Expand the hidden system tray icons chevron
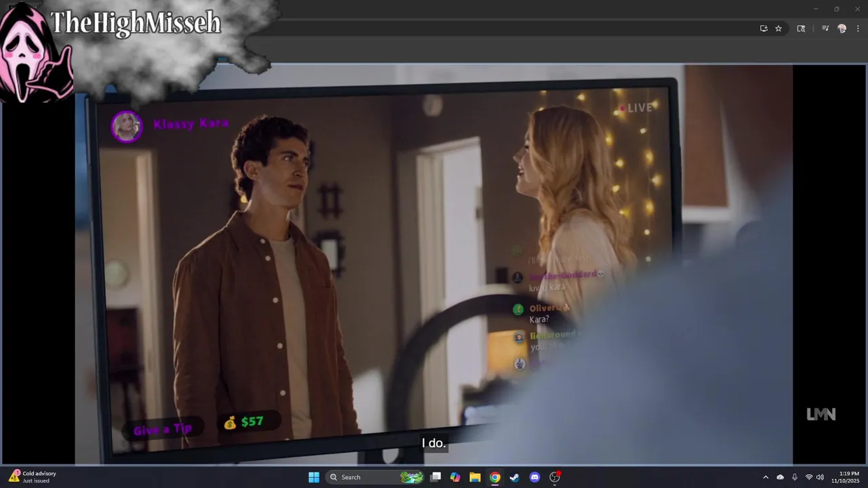The height and width of the screenshot is (488, 868). [x=766, y=477]
